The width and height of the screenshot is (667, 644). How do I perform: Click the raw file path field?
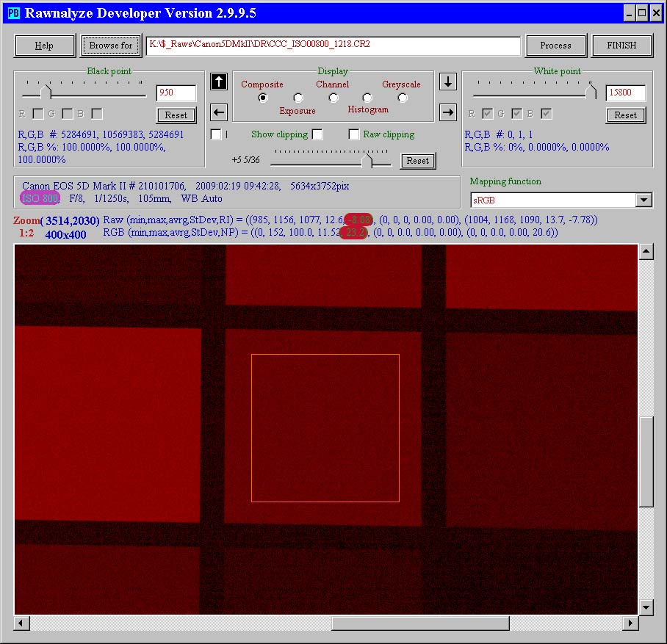click(x=333, y=46)
